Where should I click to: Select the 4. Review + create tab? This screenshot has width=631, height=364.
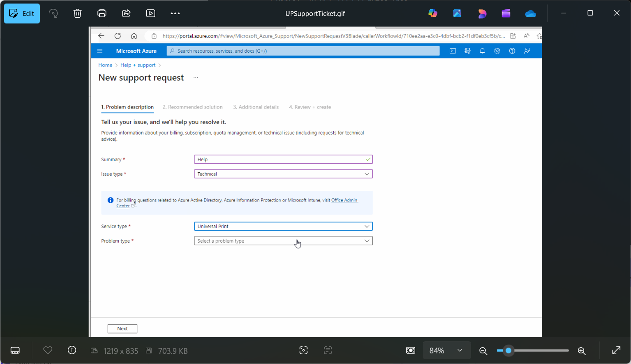[x=310, y=107]
